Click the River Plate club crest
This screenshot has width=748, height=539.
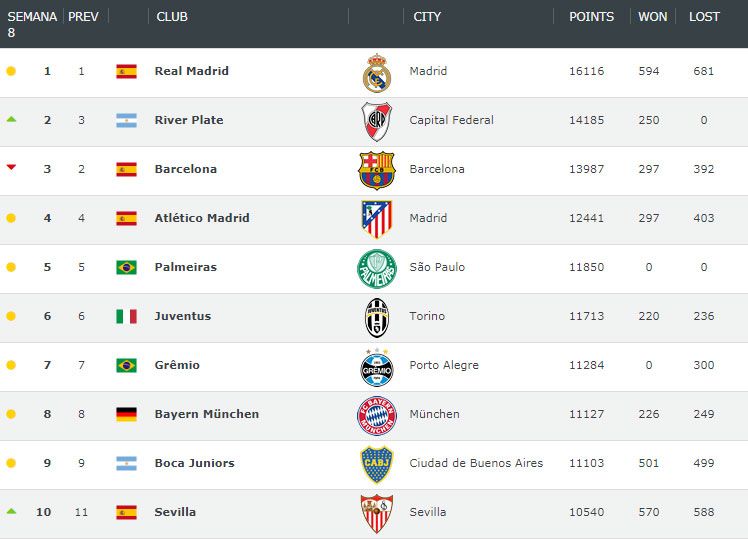377,121
